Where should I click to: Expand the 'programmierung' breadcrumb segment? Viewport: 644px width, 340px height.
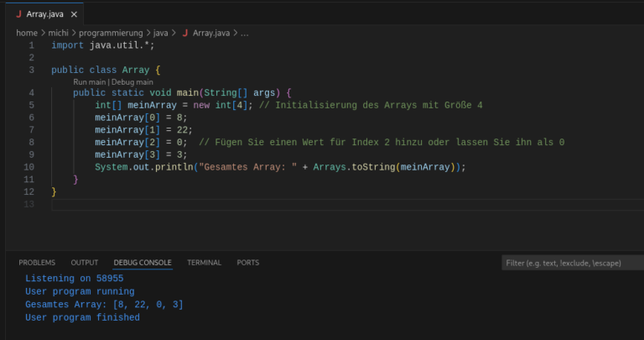pos(111,33)
